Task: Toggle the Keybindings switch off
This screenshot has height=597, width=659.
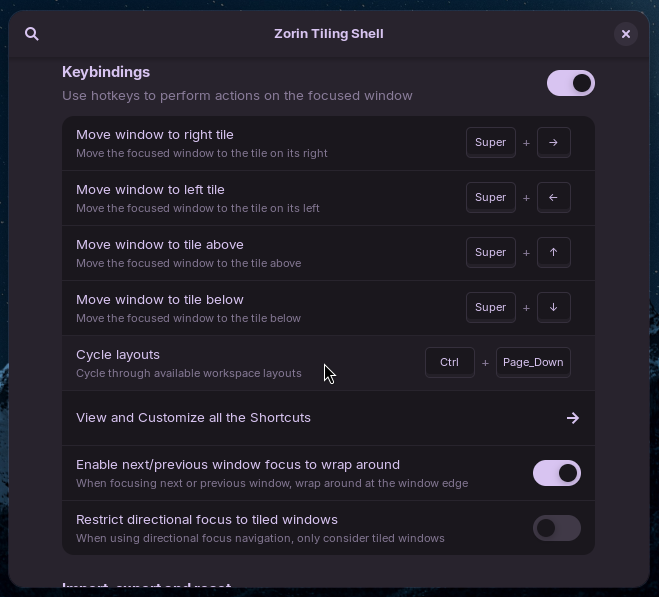Action: pyautogui.click(x=571, y=83)
